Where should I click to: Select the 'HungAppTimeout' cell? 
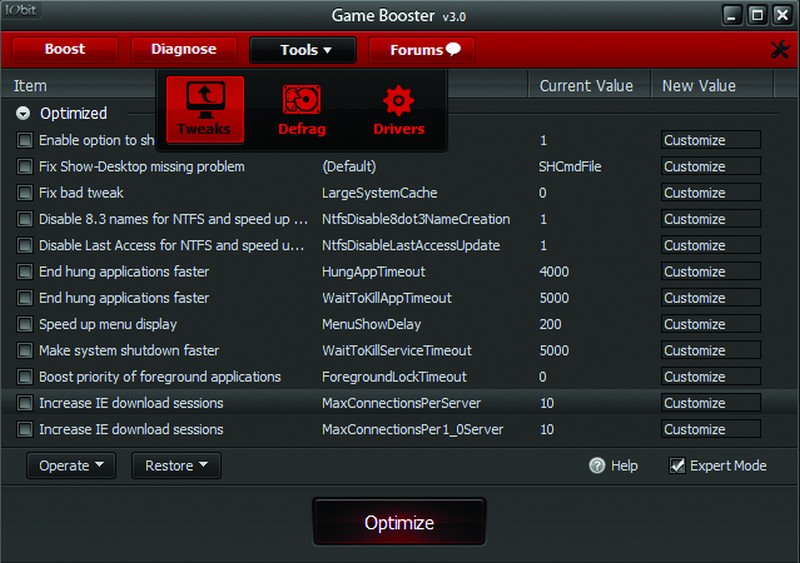tap(373, 272)
